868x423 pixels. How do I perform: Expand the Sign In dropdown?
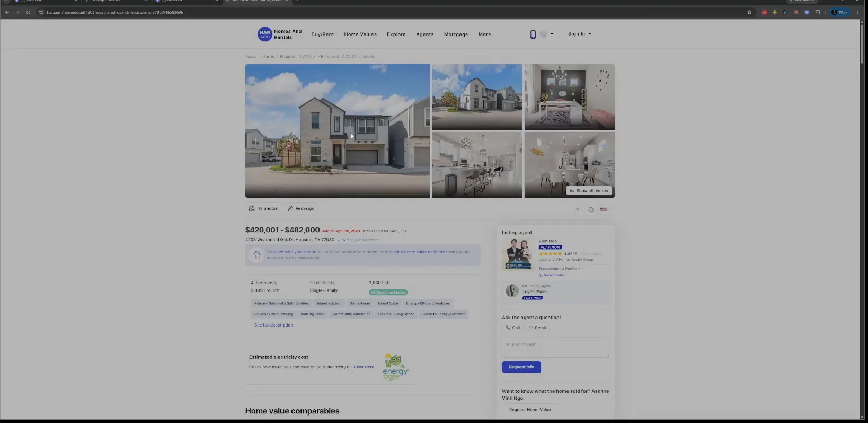tap(580, 34)
